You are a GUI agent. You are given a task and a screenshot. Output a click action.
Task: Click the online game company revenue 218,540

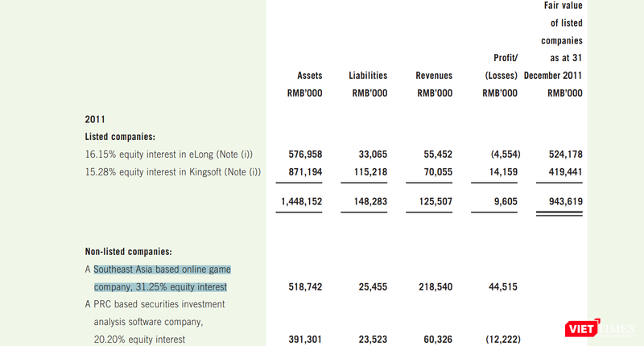click(x=435, y=287)
